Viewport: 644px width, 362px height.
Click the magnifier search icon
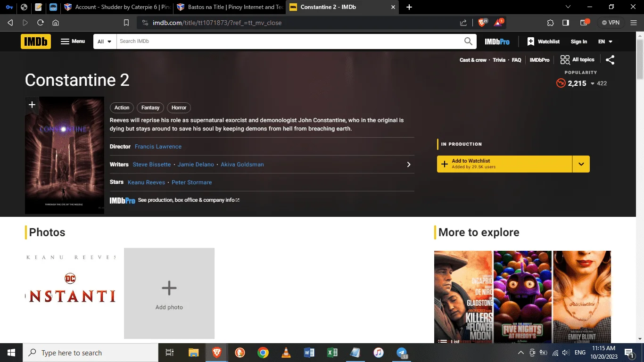(x=468, y=41)
